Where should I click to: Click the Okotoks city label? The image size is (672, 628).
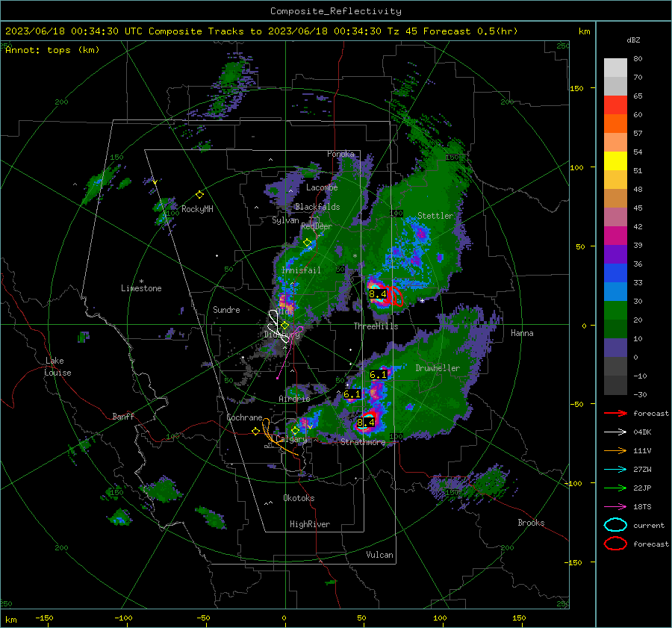[299, 498]
